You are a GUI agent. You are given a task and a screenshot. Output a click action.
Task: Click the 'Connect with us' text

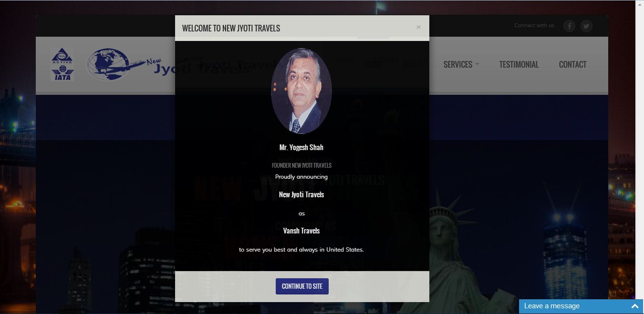(534, 26)
